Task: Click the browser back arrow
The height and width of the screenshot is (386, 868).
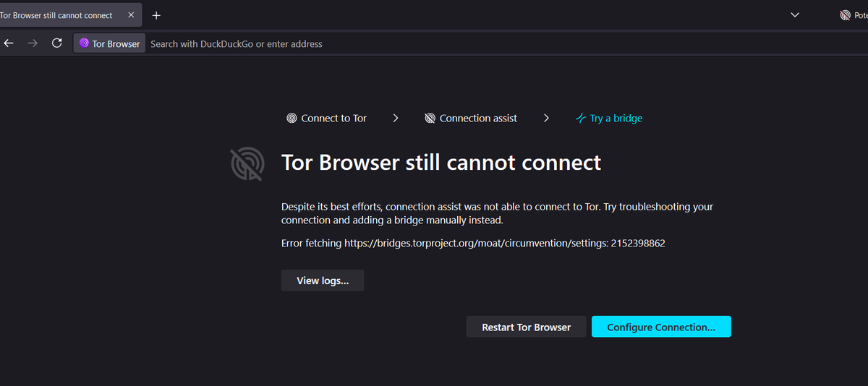Action: [x=9, y=43]
